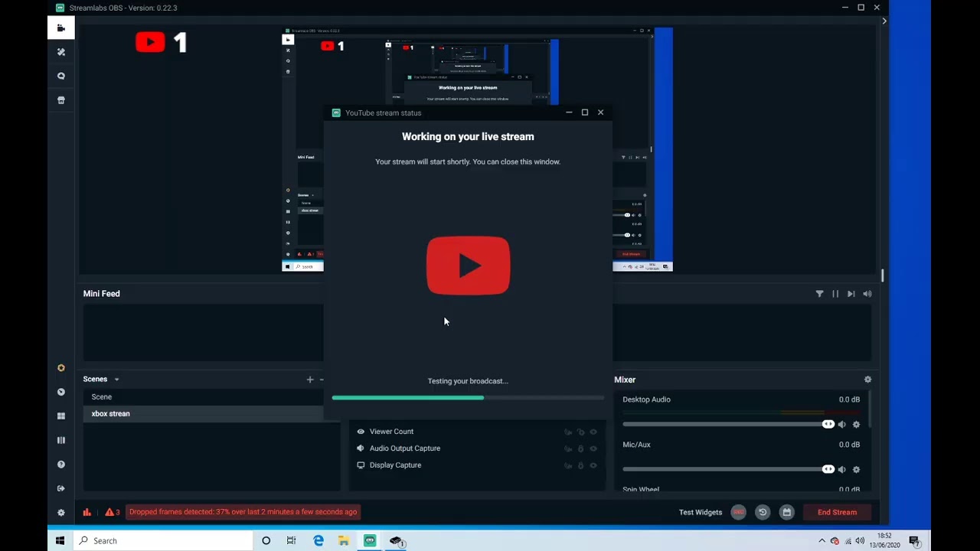Open the Windows notification center icon
This screenshot has width=980, height=551.
914,541
